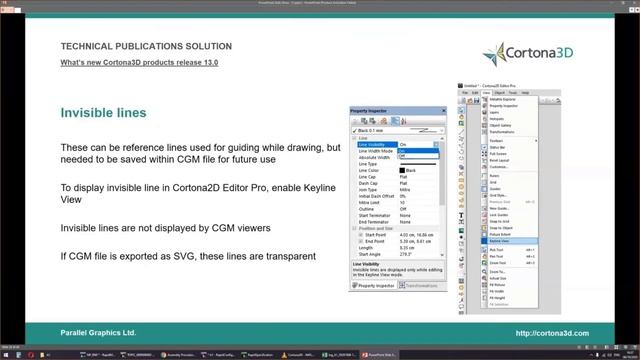Choose Actual Size in the View menu
The height and width of the screenshot is (360, 640).
(x=509, y=278)
